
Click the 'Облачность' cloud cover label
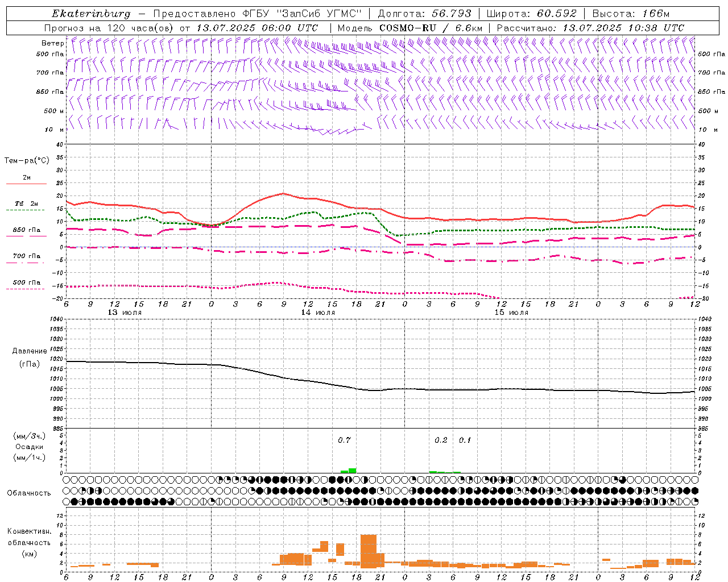click(x=29, y=493)
